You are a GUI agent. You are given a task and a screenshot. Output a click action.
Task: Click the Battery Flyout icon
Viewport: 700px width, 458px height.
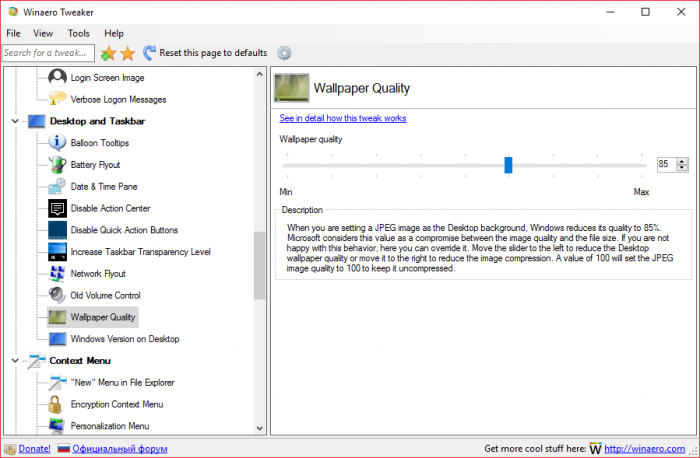[58, 164]
